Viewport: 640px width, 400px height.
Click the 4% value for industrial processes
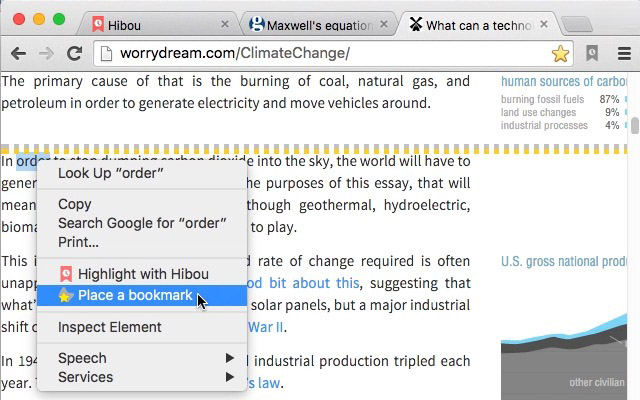tap(612, 125)
